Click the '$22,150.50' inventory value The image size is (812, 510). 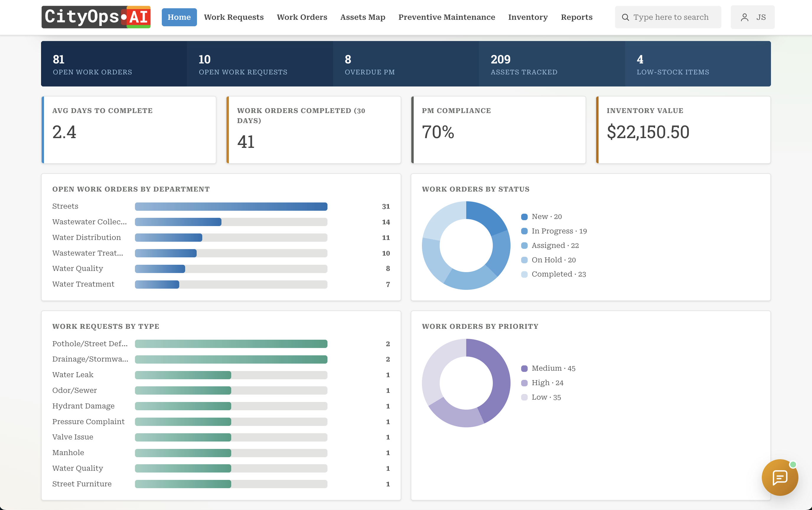point(648,132)
